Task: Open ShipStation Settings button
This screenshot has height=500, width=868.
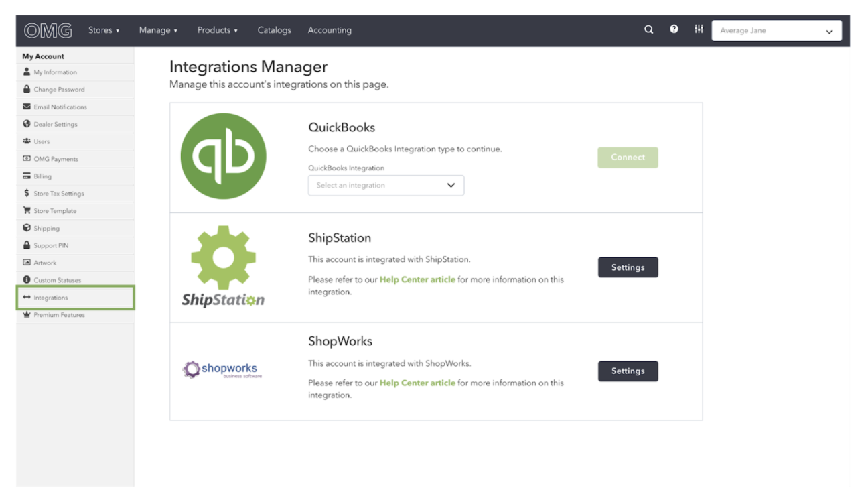Action: coord(628,267)
